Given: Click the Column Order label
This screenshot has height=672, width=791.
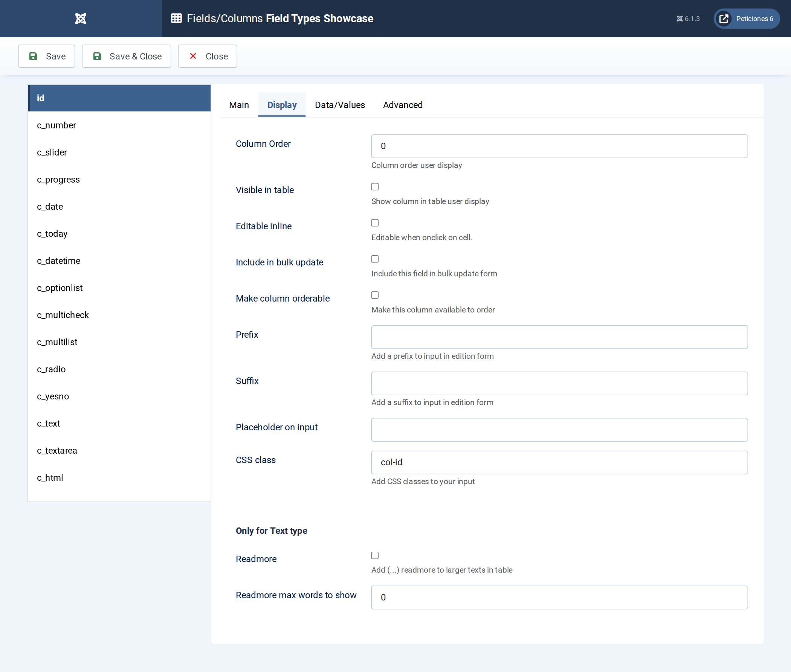Looking at the screenshot, I should pyautogui.click(x=263, y=143).
